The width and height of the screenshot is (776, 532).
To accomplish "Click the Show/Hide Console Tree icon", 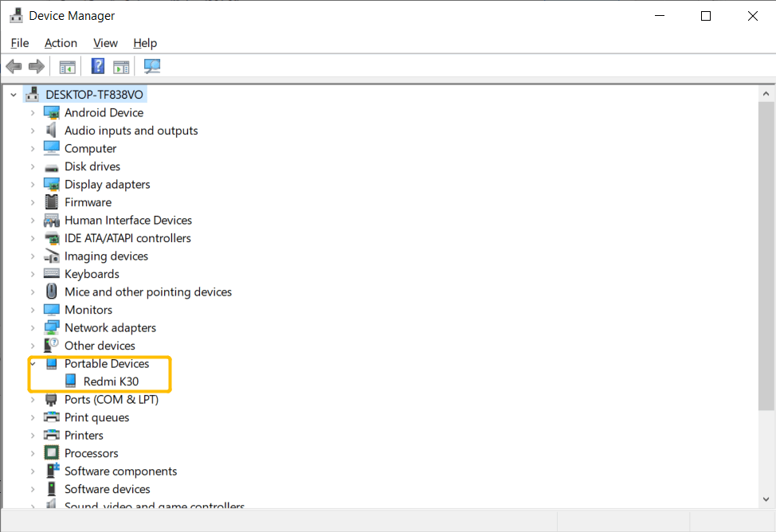I will [x=68, y=66].
